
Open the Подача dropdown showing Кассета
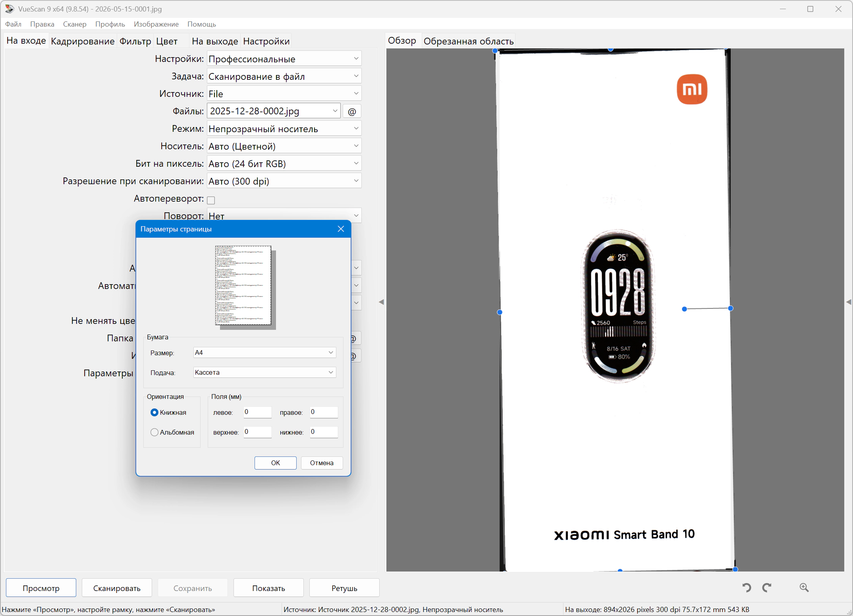coord(265,372)
